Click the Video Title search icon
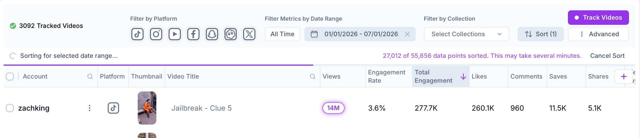644x138 pixels. click(313, 76)
